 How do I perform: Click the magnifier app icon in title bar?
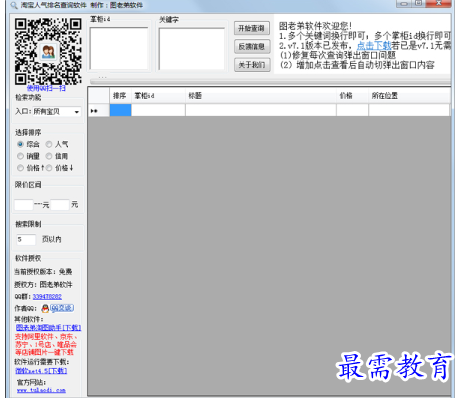point(14,5)
